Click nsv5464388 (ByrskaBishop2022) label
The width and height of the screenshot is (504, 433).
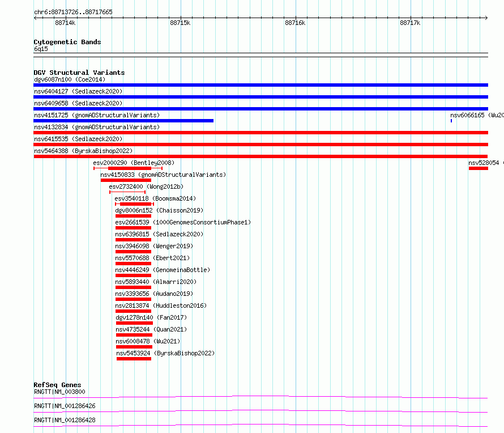click(83, 151)
